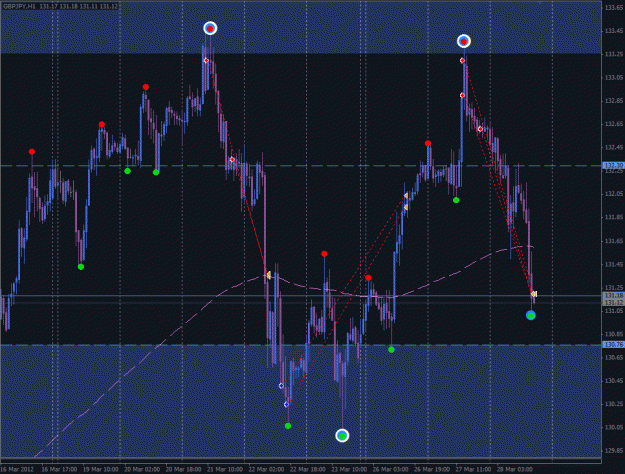Select the lower blue diamond marker near 130.25
Screen dimensions: 625x474
click(286, 405)
